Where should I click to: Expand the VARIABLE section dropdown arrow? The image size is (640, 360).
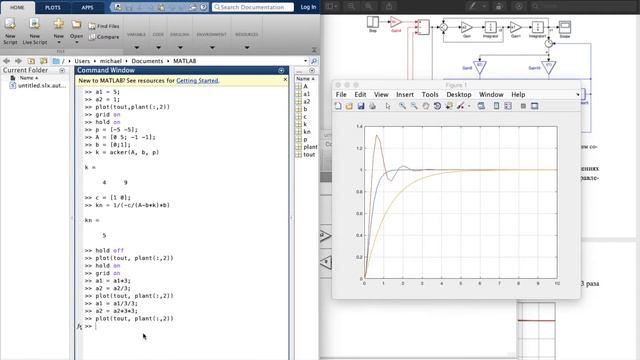[137, 48]
